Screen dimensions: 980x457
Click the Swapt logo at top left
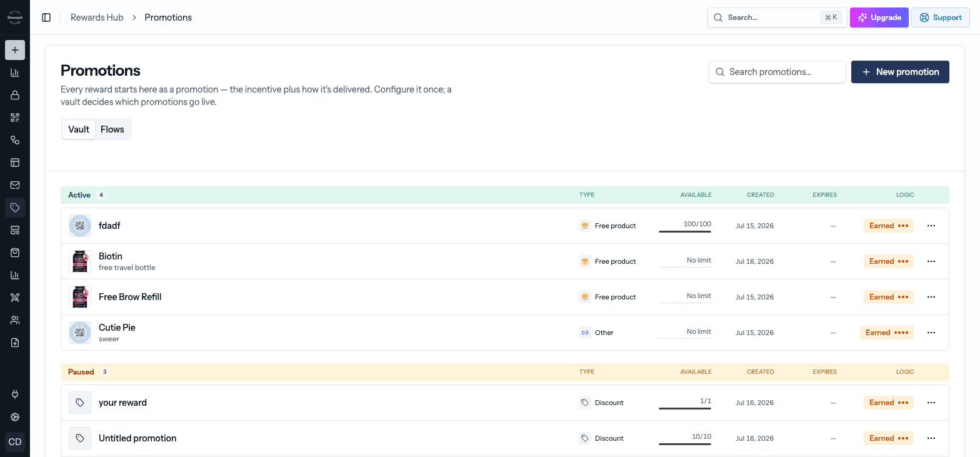(15, 18)
